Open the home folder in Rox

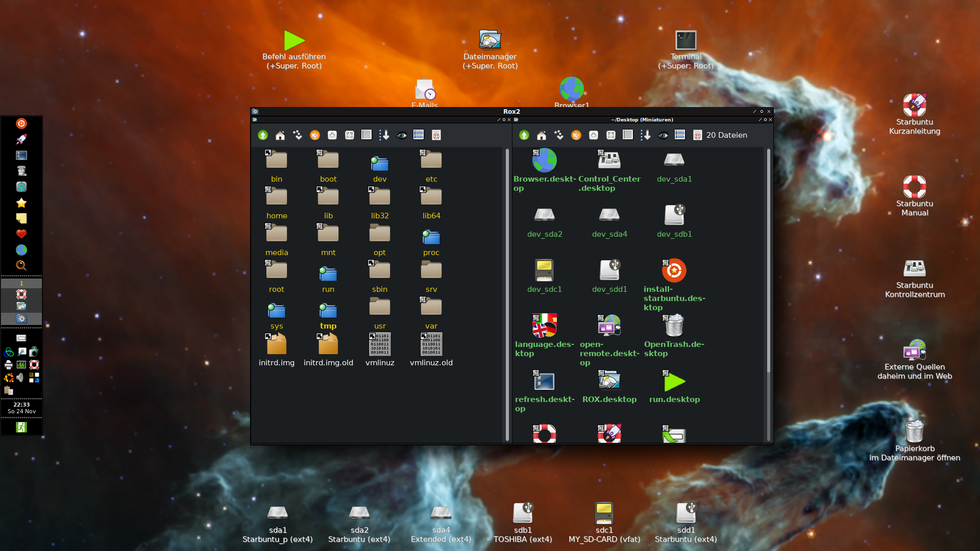[x=277, y=203]
